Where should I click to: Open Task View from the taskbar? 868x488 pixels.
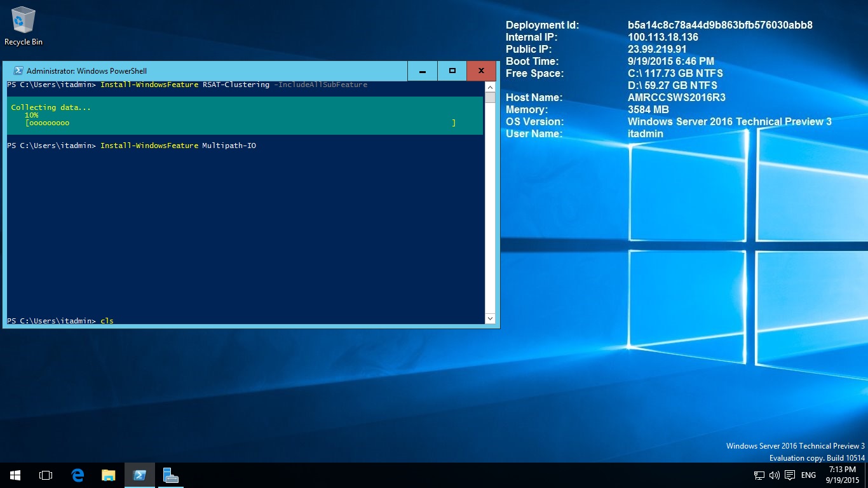coord(46,475)
